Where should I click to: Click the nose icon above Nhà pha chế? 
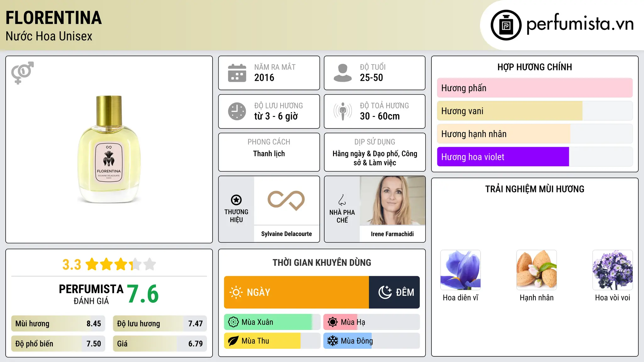(342, 200)
